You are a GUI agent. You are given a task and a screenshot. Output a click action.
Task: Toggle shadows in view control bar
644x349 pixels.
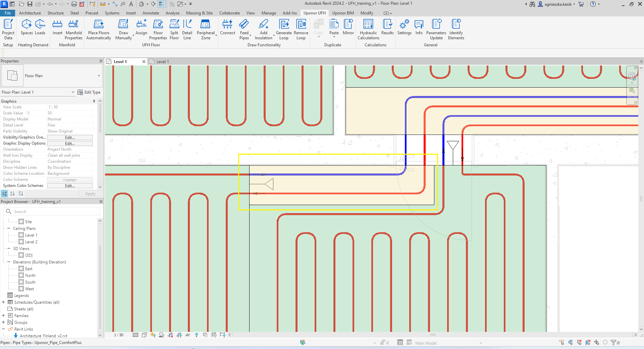click(x=162, y=335)
